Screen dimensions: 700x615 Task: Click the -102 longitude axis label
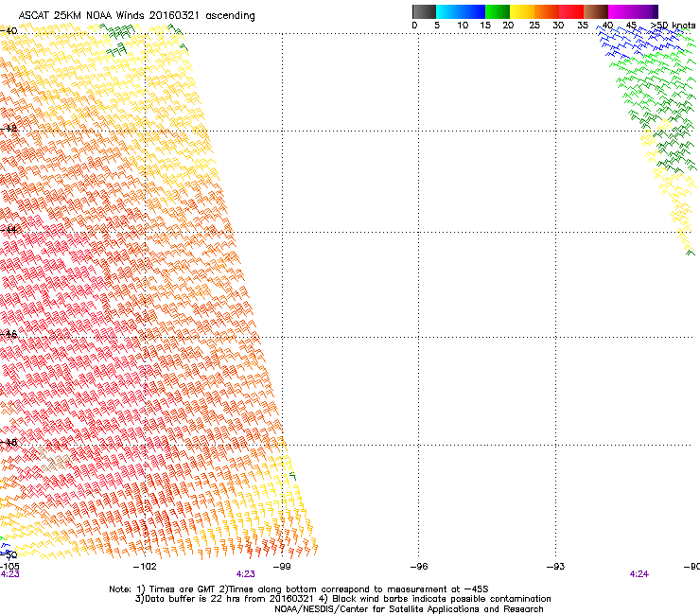point(145,567)
